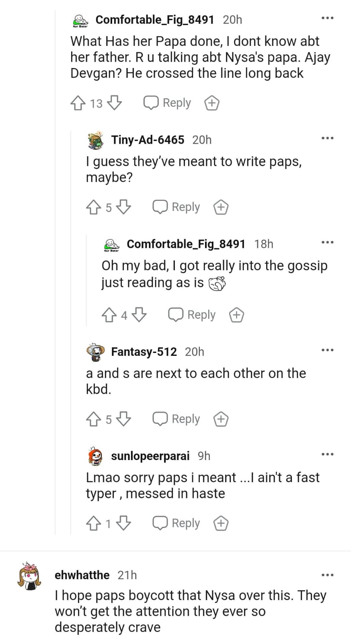Open Tiny-Ad-6465's profile from username
The width and height of the screenshot is (351, 644).
click(x=148, y=140)
